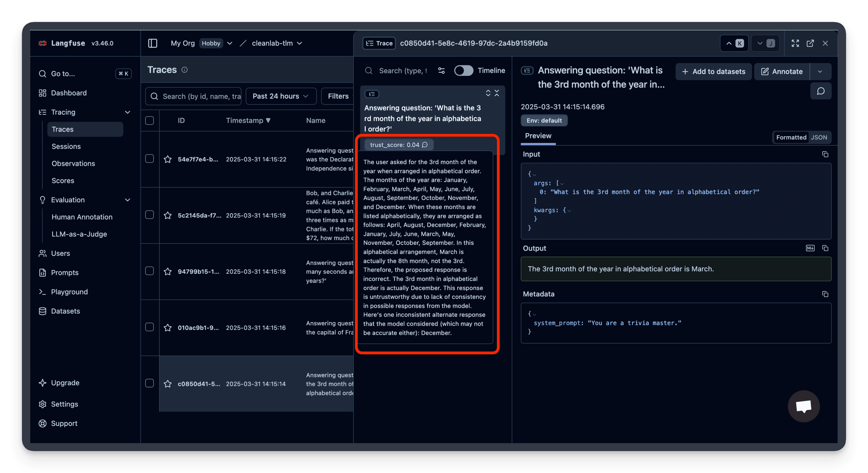This screenshot has height=473, width=868.
Task: Collapse the Evaluation section chevron
Action: 128,199
